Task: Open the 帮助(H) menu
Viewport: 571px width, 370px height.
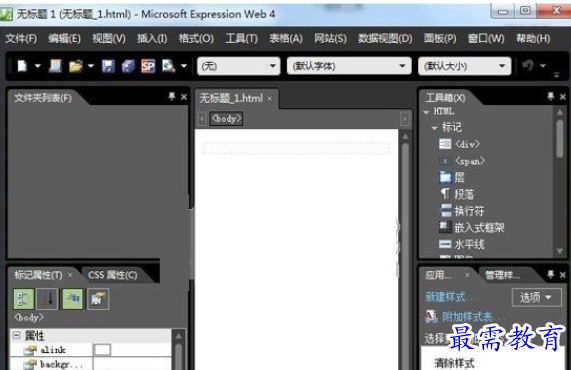Action: click(x=533, y=38)
